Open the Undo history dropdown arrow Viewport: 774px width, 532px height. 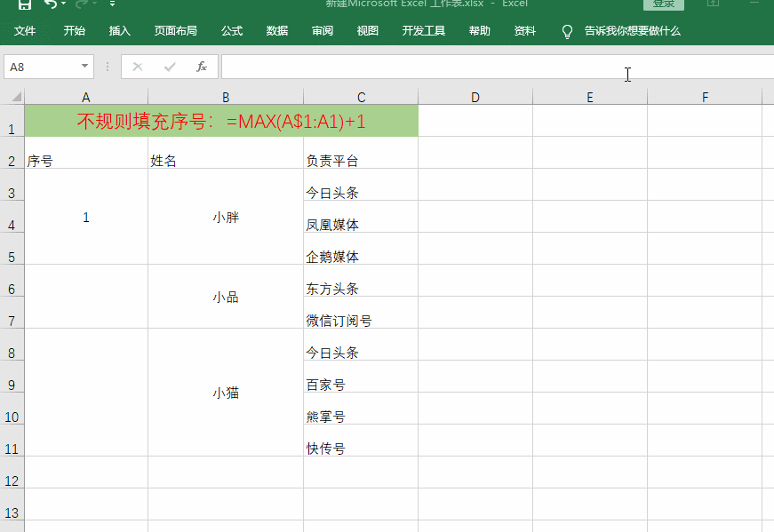coord(64,4)
